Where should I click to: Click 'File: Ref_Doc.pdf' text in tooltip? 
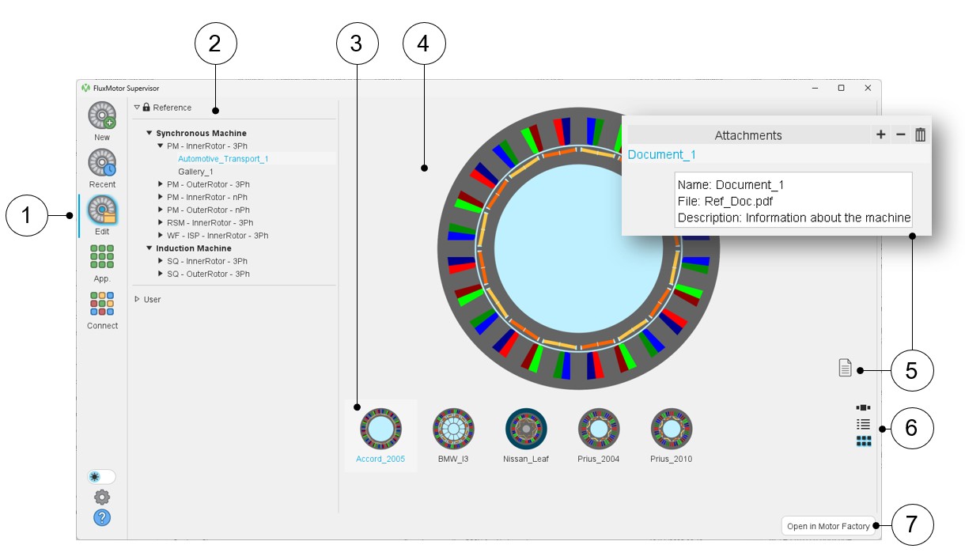[725, 201]
